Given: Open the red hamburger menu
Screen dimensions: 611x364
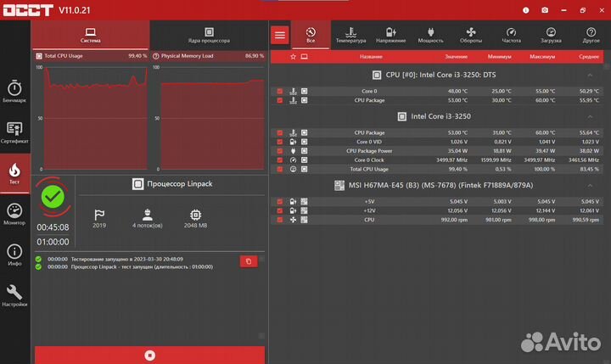Looking at the screenshot, I should coord(280,35).
